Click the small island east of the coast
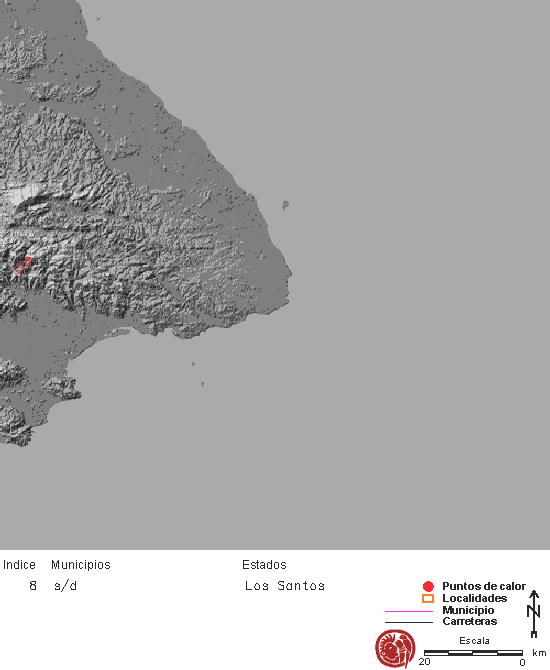The height and width of the screenshot is (670, 550). click(285, 205)
